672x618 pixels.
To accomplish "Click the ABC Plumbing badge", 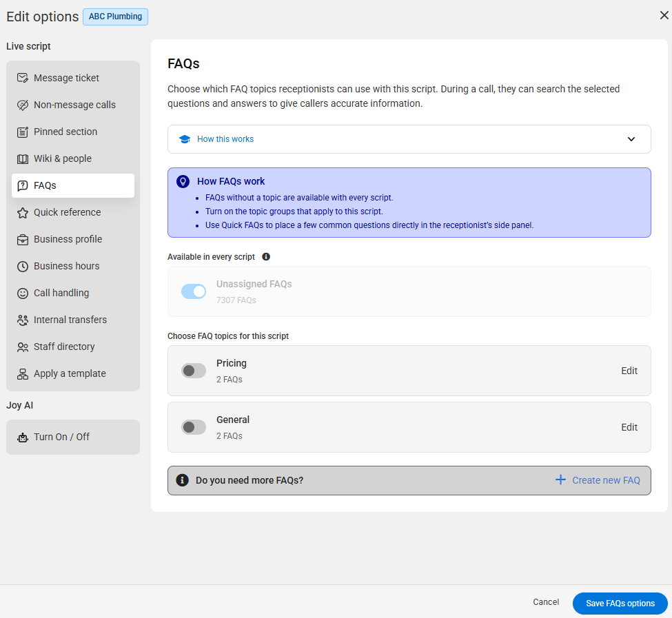I will [115, 17].
